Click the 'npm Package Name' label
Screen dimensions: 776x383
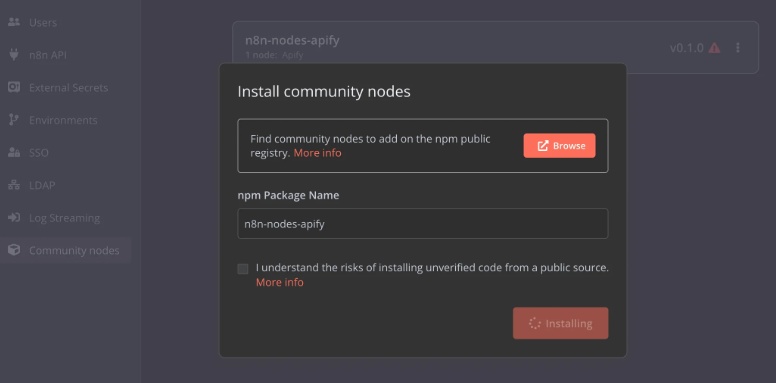[288, 195]
